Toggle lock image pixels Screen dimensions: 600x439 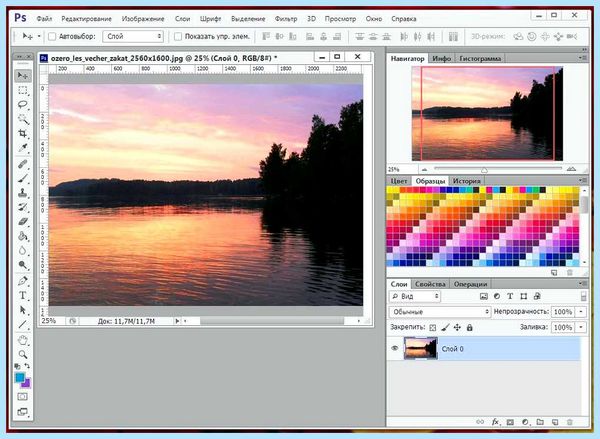click(x=445, y=328)
